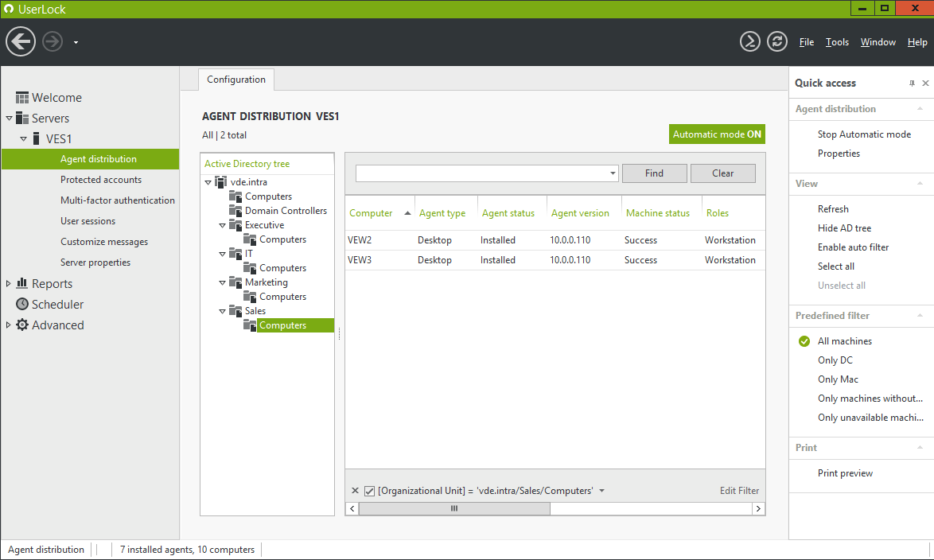Screen dimensions: 934x560
Task: Open Protected accounts
Action: tap(101, 179)
